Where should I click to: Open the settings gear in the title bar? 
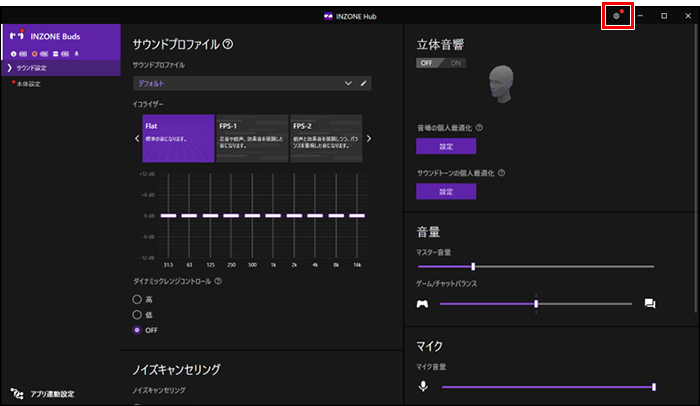pos(617,16)
